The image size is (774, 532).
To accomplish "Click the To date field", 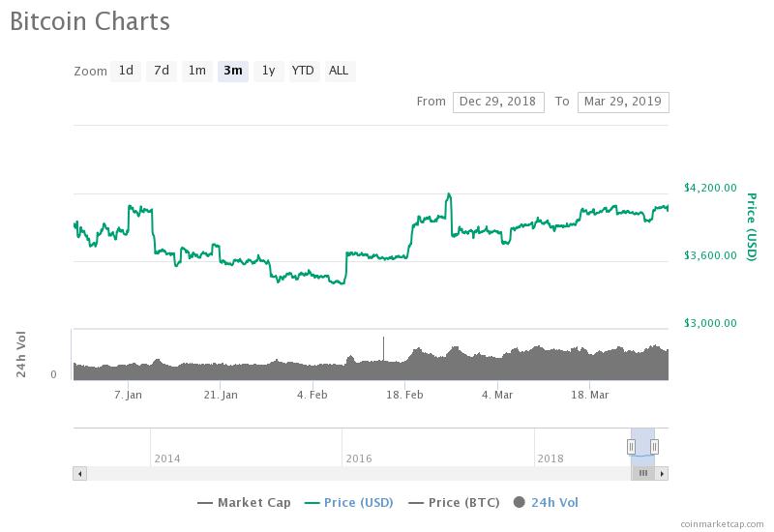I will click(x=622, y=102).
